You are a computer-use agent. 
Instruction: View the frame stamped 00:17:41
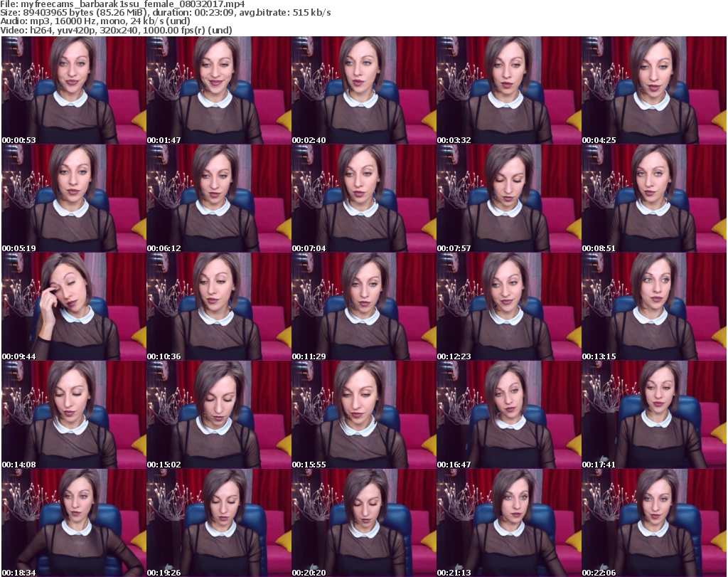point(654,414)
